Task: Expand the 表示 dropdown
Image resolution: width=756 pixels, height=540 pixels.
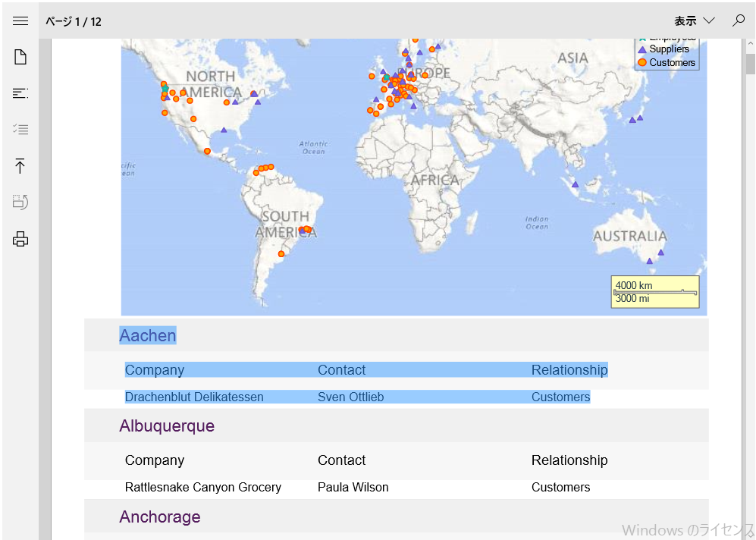Action: click(695, 20)
